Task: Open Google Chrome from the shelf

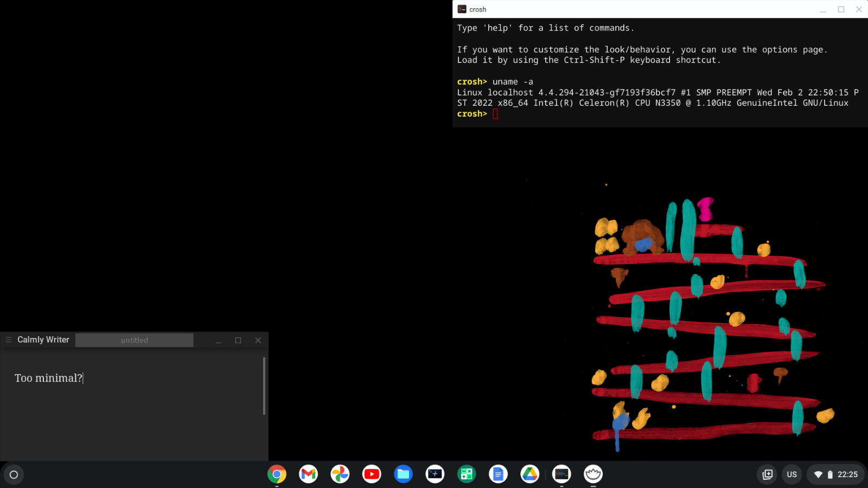Action: [277, 474]
